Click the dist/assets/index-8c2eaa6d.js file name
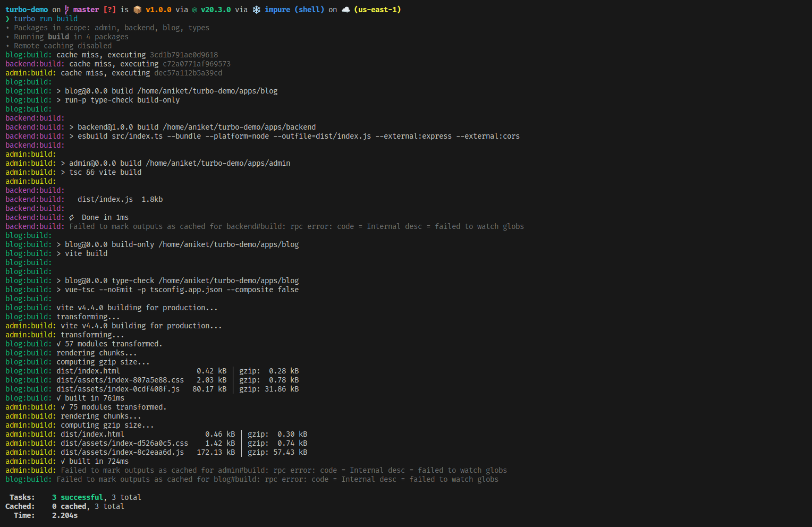 tap(122, 452)
